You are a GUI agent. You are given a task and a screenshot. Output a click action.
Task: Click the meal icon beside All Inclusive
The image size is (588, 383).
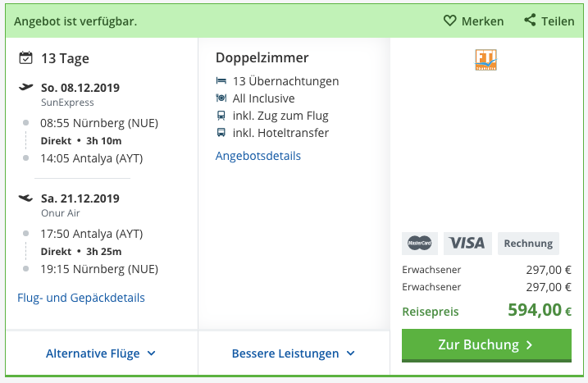click(x=221, y=98)
